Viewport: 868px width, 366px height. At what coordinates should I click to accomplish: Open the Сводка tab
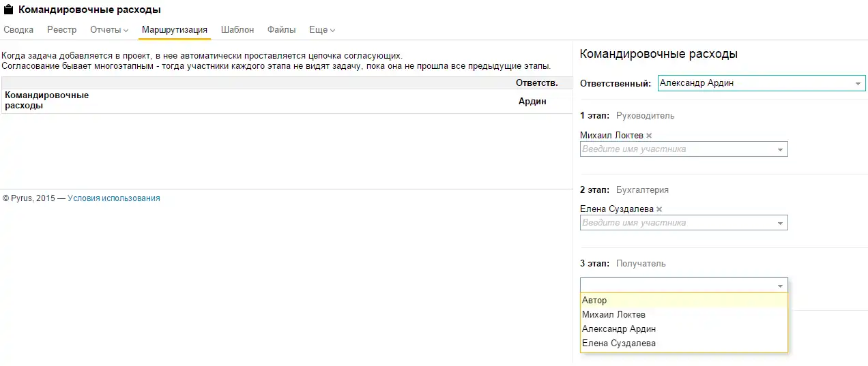pyautogui.click(x=18, y=30)
